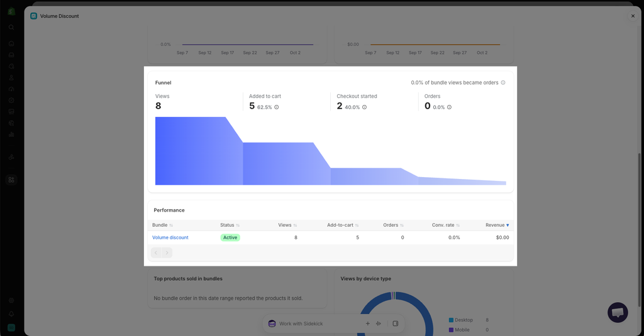
Task: Click Views by device type heading
Action: pos(365,279)
